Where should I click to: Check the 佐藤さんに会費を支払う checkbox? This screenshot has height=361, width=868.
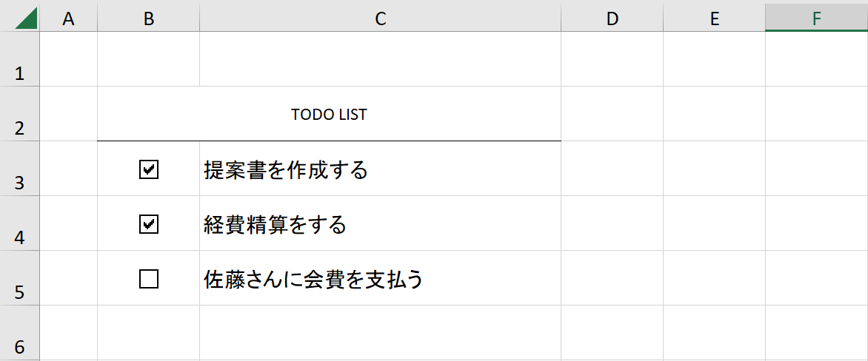coord(149,279)
